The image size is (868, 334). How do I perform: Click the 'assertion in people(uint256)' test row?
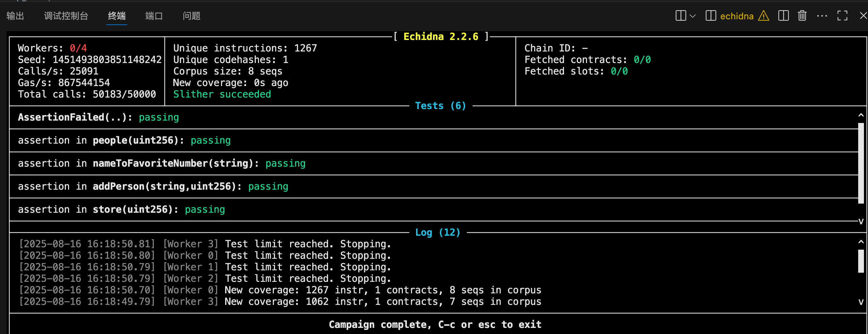click(433, 140)
